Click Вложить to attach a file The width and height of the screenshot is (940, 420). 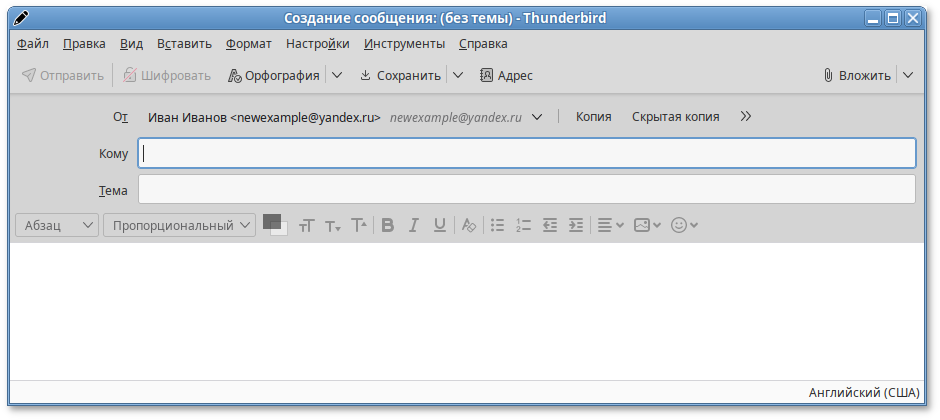tap(857, 75)
